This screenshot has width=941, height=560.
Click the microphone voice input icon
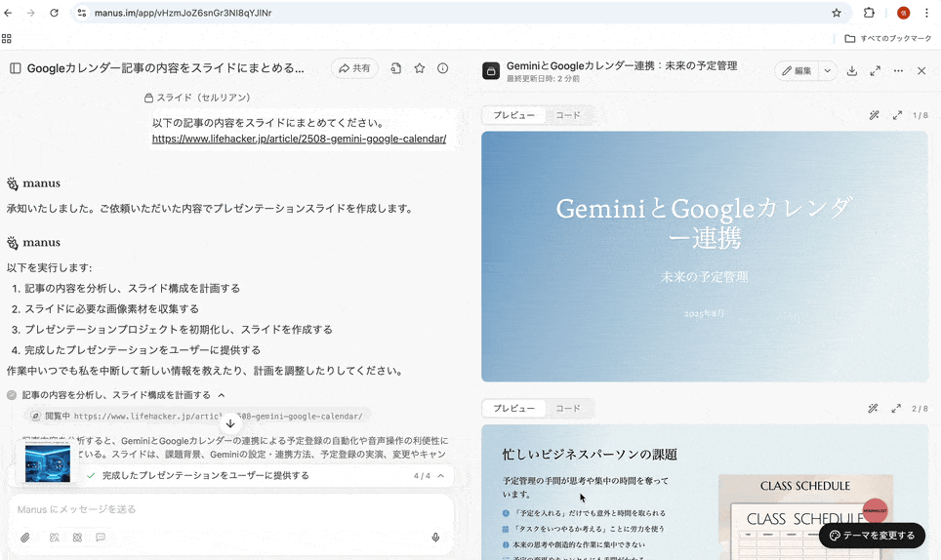(x=435, y=538)
